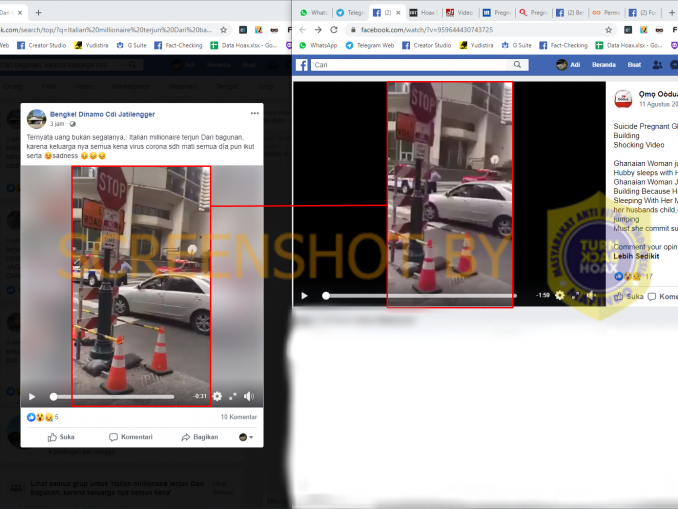Viewport: 678px width, 509px height.
Task: Play the video in right Facebook watch page
Action: click(304, 296)
